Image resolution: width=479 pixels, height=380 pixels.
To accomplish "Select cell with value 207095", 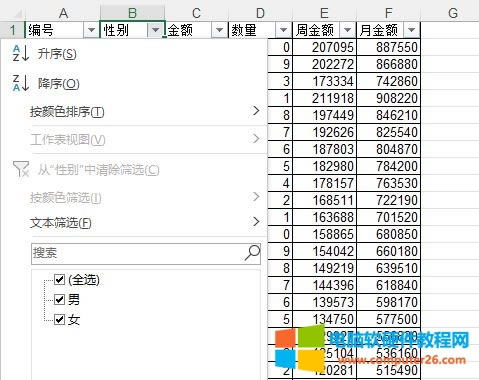I will (x=324, y=47).
